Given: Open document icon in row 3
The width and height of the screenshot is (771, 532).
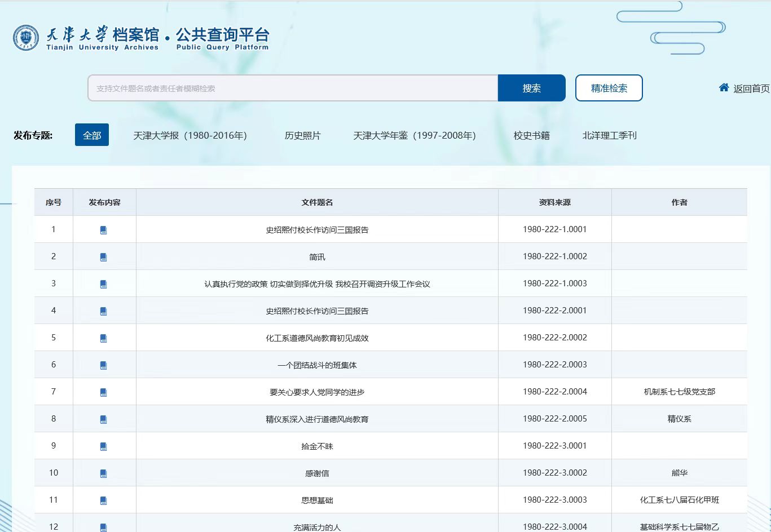Looking at the screenshot, I should point(103,284).
